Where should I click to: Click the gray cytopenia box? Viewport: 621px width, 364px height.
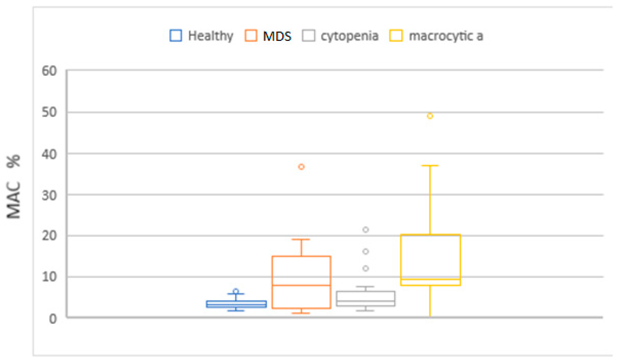pyautogui.click(x=366, y=296)
